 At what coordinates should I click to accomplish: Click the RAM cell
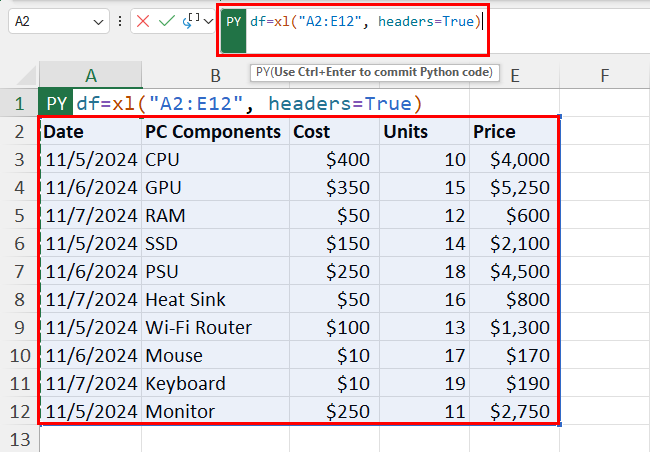(x=215, y=215)
